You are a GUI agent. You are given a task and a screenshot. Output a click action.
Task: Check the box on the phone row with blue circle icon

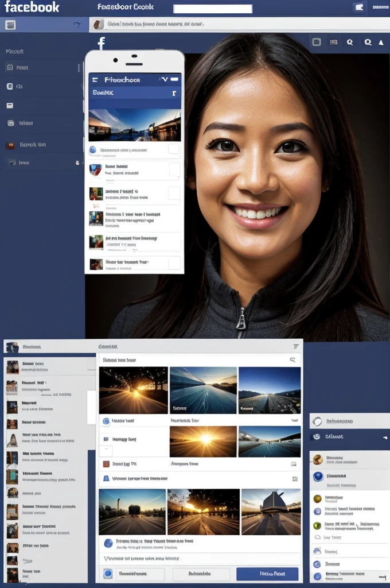pos(173,149)
